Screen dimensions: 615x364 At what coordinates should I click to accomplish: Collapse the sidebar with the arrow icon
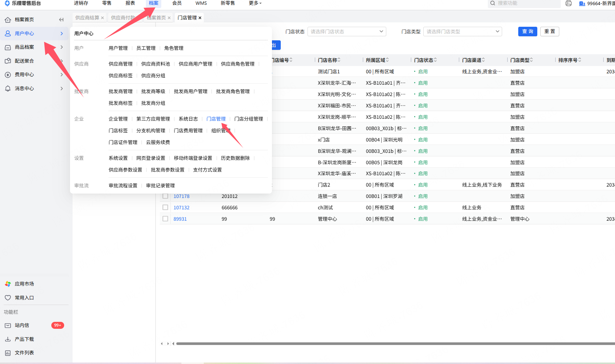pyautogui.click(x=61, y=20)
